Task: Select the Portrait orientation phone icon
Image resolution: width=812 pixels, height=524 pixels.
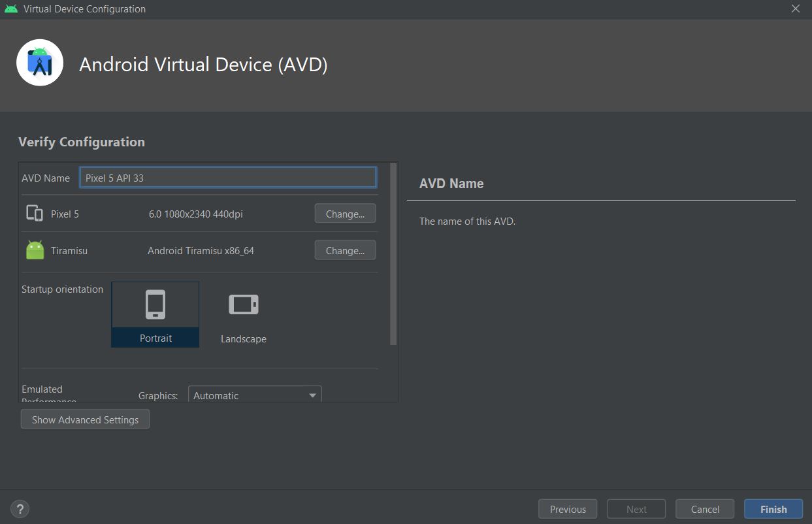Action: click(x=155, y=304)
